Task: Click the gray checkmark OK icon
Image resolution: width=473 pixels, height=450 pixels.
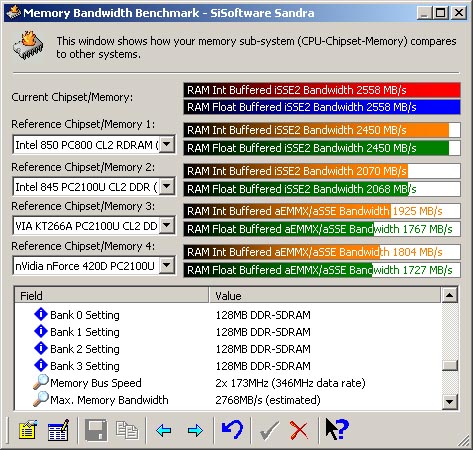Action: coord(269,430)
